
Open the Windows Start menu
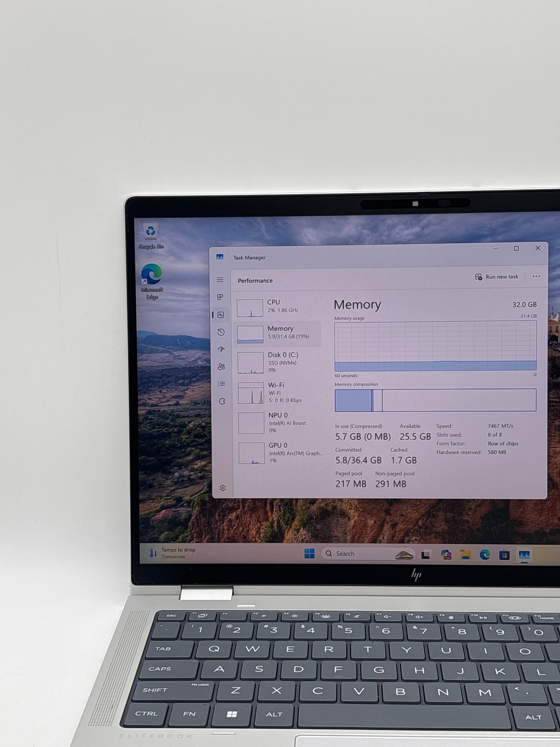(x=309, y=554)
